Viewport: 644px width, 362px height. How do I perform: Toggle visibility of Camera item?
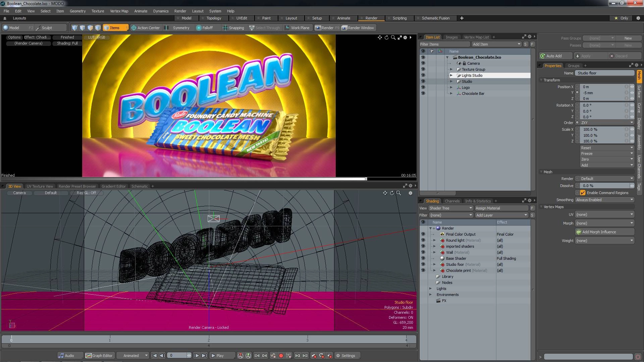coord(423,63)
